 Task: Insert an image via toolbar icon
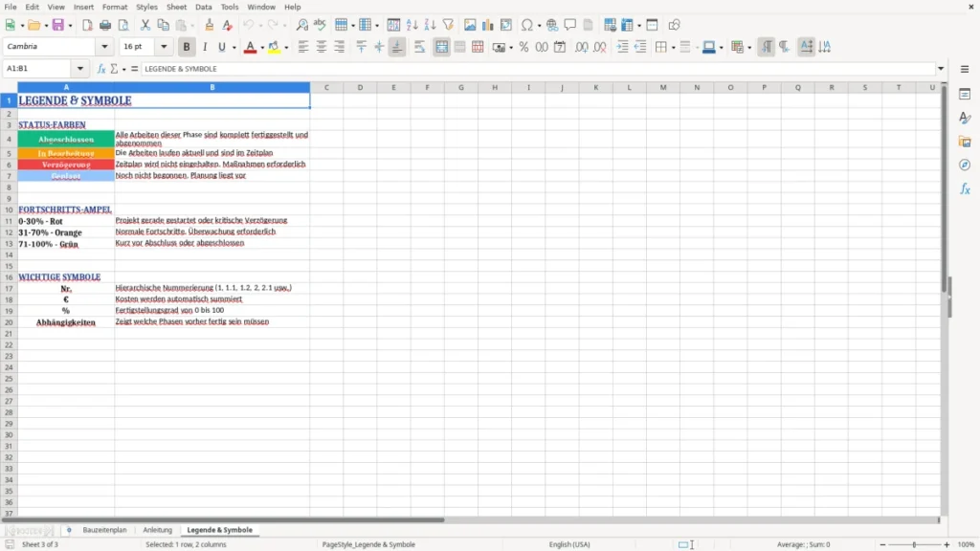(470, 25)
